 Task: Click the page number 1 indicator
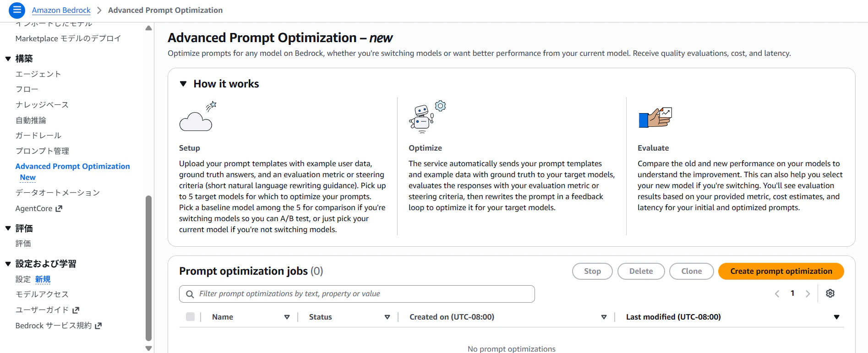[792, 293]
